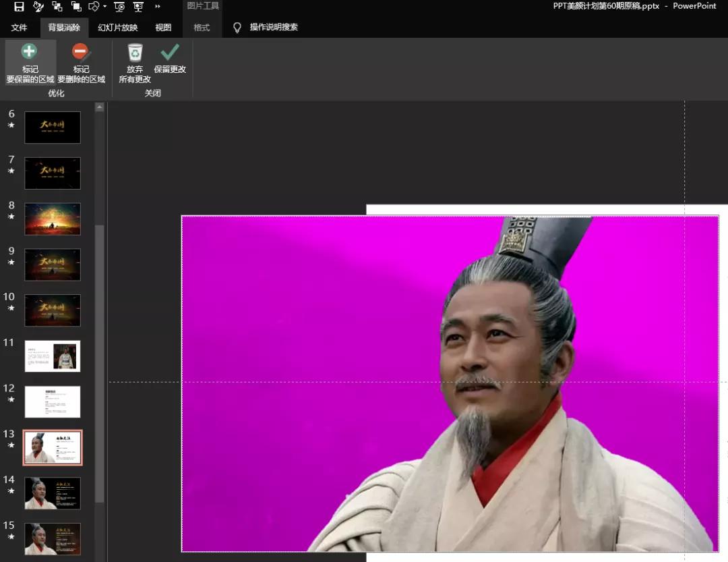This screenshot has width=728, height=562.
Task: Click the shapes icon with dropdown
Action: [x=93, y=7]
